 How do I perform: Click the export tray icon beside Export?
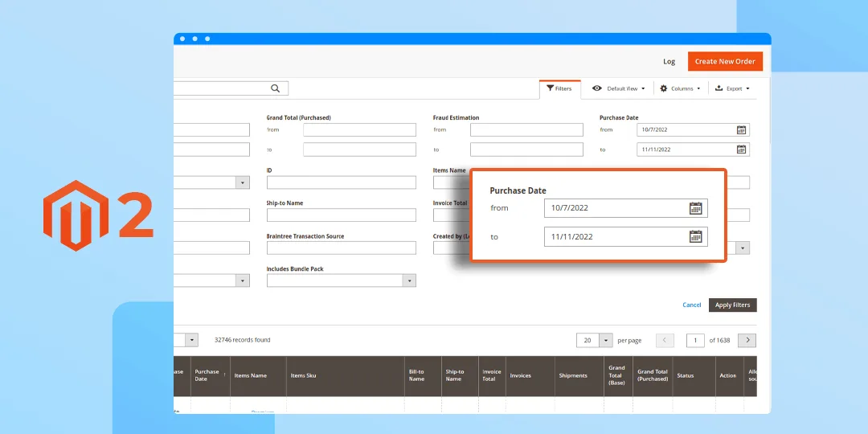(719, 88)
